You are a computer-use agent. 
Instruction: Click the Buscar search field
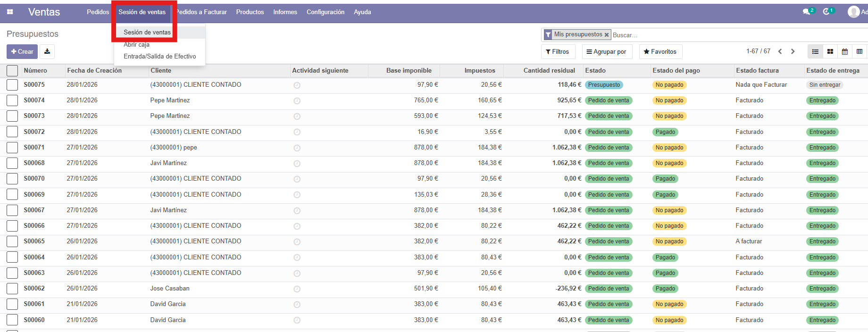[736, 35]
